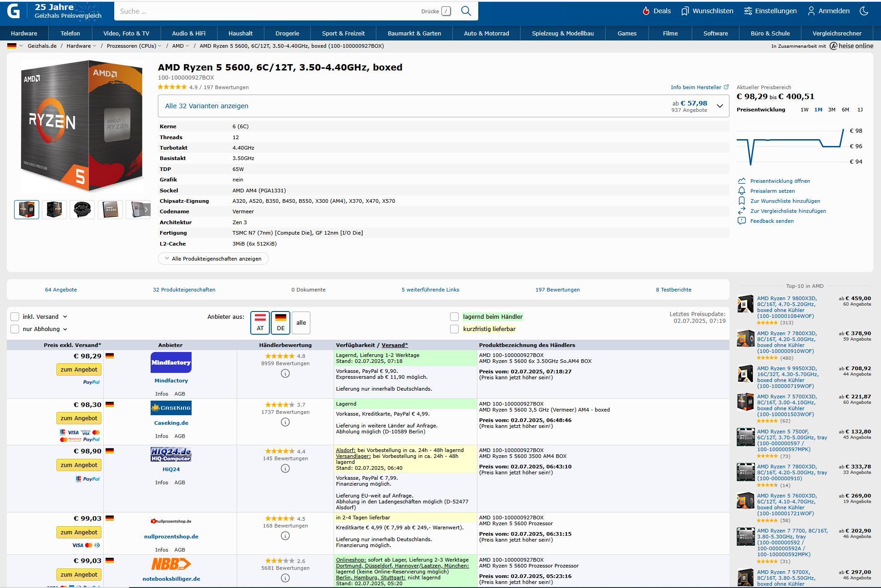Click HiQ24 shop logo
This screenshot has width=881, height=588.
(171, 454)
